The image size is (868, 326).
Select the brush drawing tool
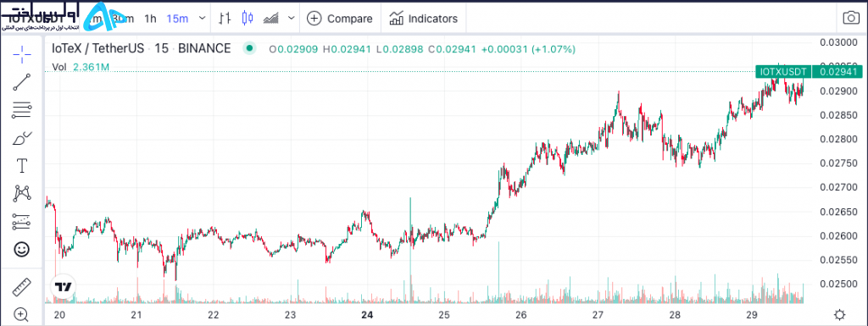coord(21,138)
